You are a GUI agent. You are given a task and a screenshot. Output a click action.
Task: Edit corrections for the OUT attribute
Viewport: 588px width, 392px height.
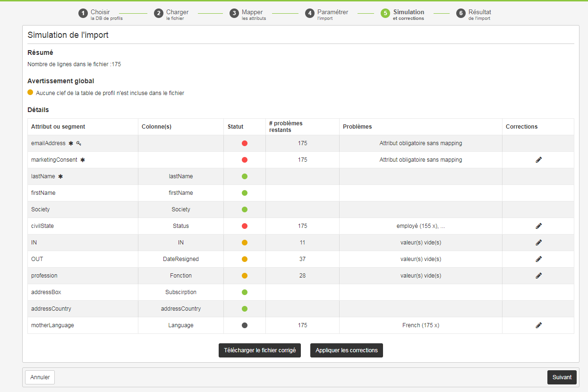[538, 259]
